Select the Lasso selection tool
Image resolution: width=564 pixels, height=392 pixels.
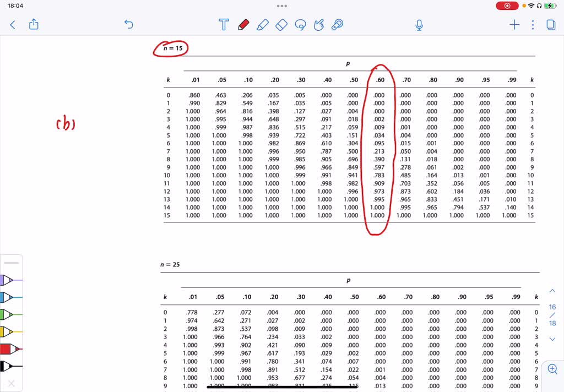300,25
